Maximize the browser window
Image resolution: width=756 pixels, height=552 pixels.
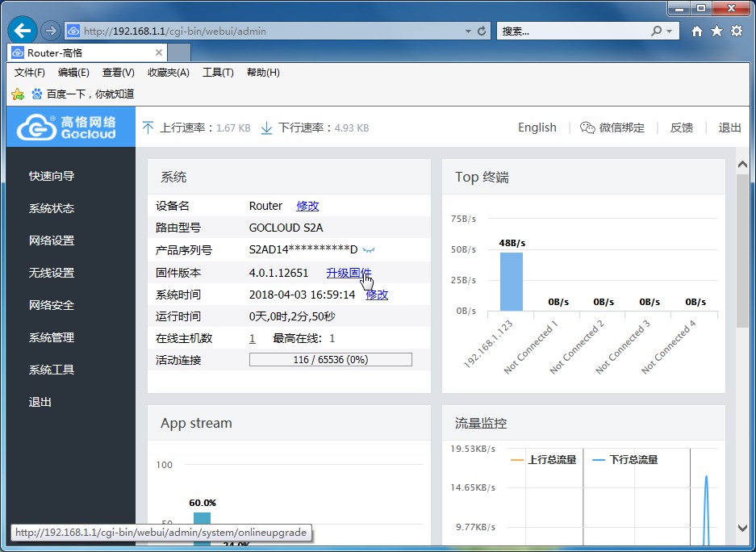[701, 8]
